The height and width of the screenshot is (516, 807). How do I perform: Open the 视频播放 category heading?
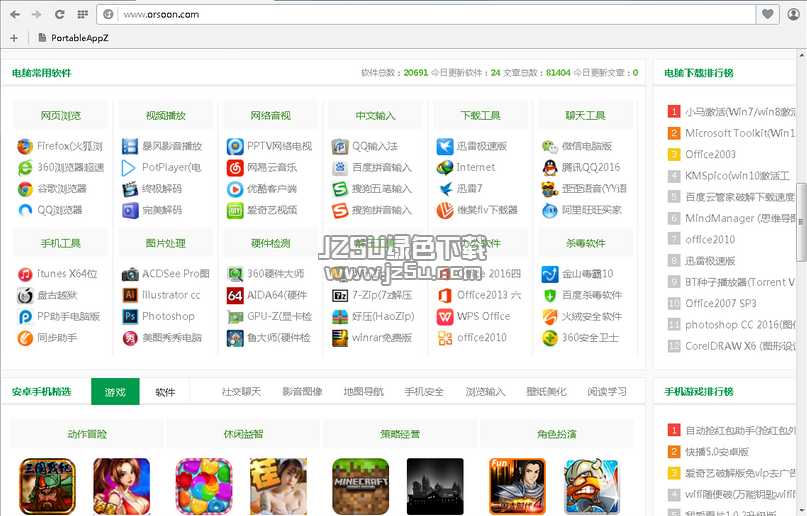coord(166,115)
